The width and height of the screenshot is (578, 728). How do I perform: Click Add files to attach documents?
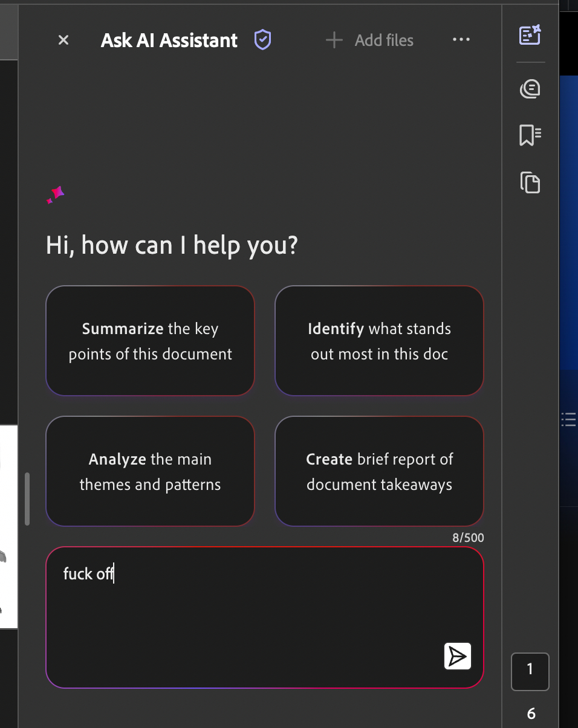click(369, 40)
